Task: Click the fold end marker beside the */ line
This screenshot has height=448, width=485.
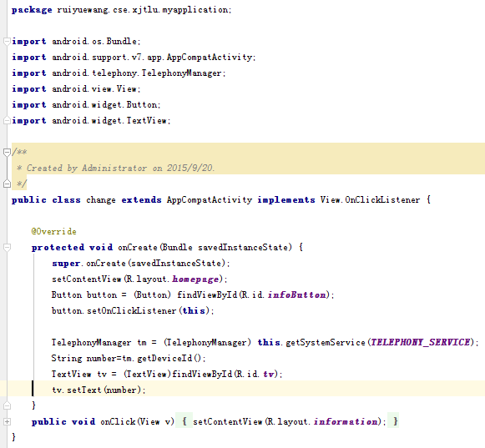Action: click(7, 184)
